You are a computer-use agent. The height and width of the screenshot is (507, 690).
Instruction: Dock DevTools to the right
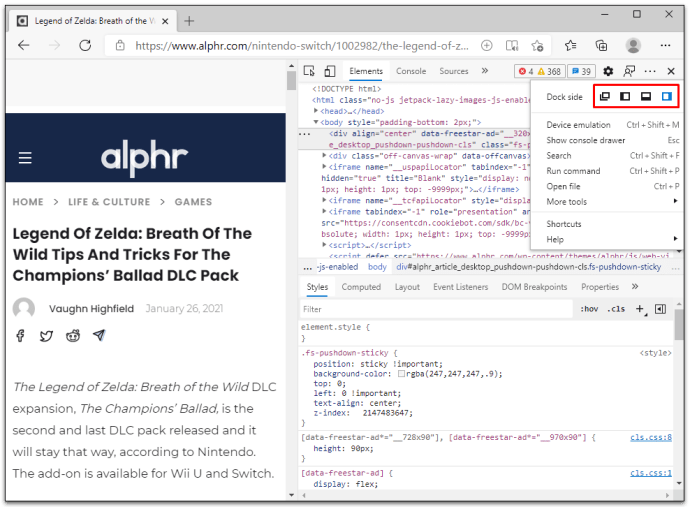pyautogui.click(x=667, y=96)
